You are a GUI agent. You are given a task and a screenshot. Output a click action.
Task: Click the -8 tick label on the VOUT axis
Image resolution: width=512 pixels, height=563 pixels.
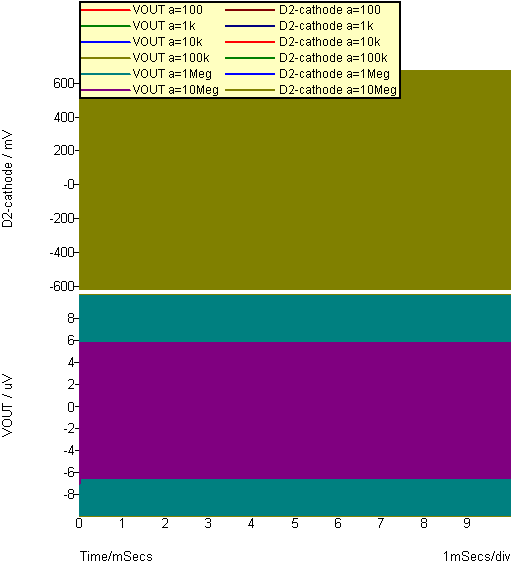pyautogui.click(x=69, y=494)
